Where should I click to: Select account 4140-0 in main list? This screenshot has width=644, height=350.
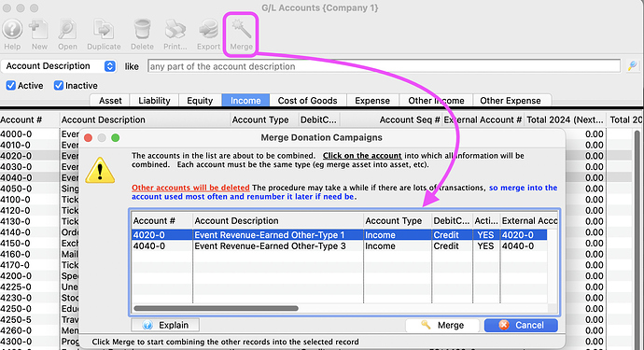point(16,232)
